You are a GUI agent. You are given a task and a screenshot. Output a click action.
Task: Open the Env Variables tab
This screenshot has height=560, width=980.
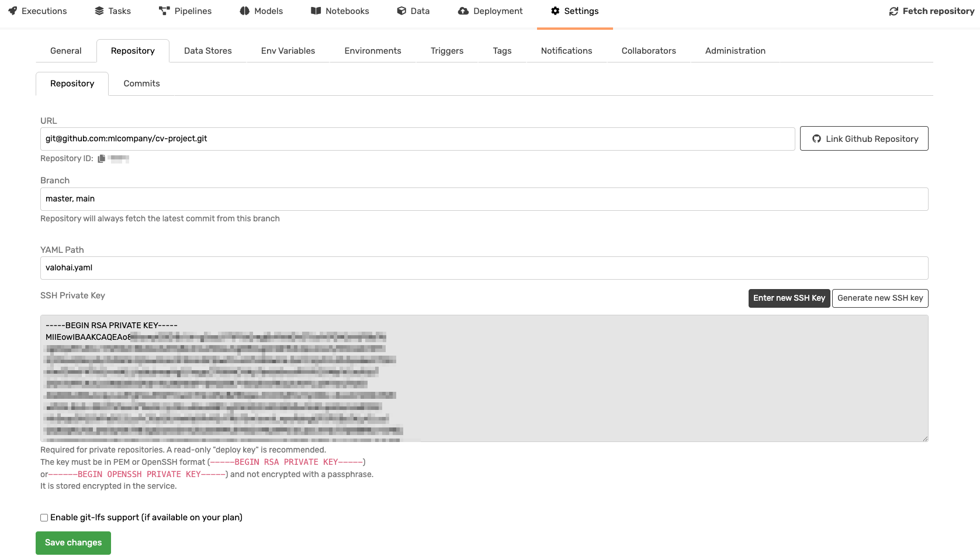288,51
